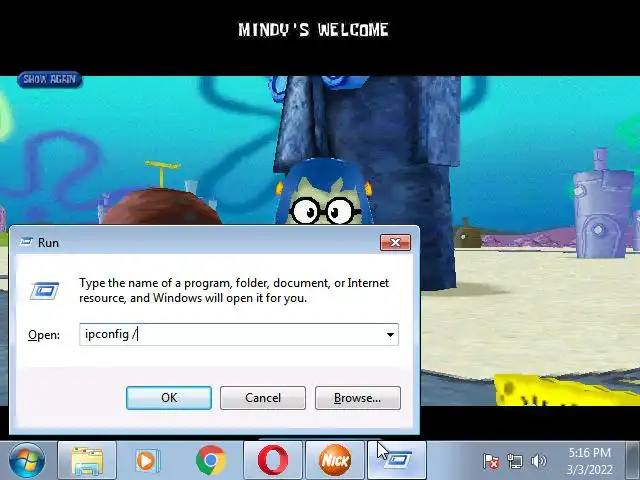Launch Windows Media Player from taskbar
The width and height of the screenshot is (640, 480).
[147, 461]
